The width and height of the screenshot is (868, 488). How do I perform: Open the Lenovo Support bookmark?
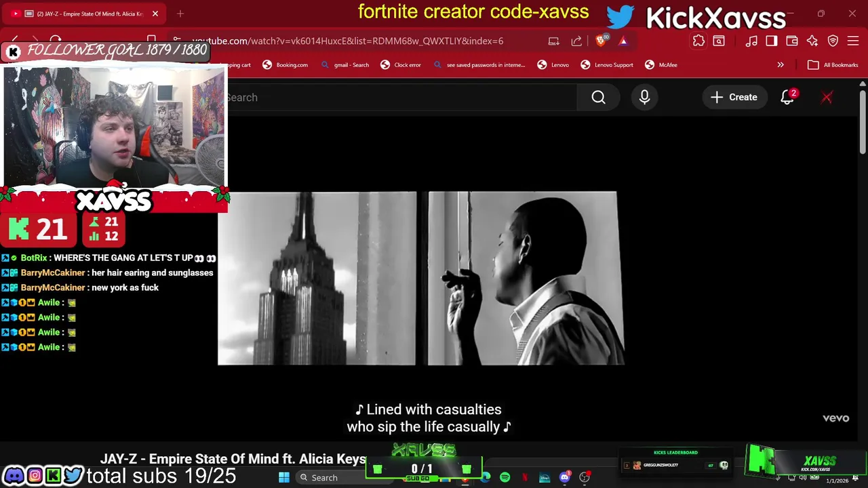pos(607,65)
